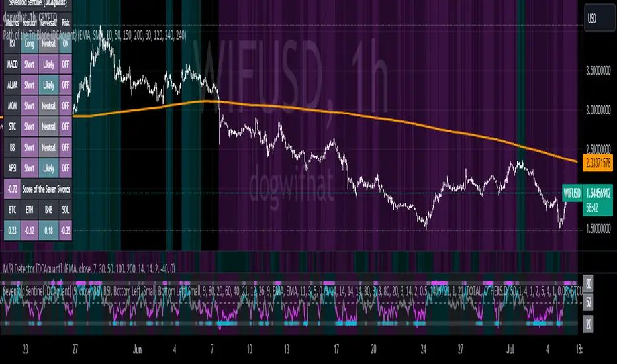Click the -0.35 value under SOL
The width and height of the screenshot is (617, 364).
tap(66, 230)
